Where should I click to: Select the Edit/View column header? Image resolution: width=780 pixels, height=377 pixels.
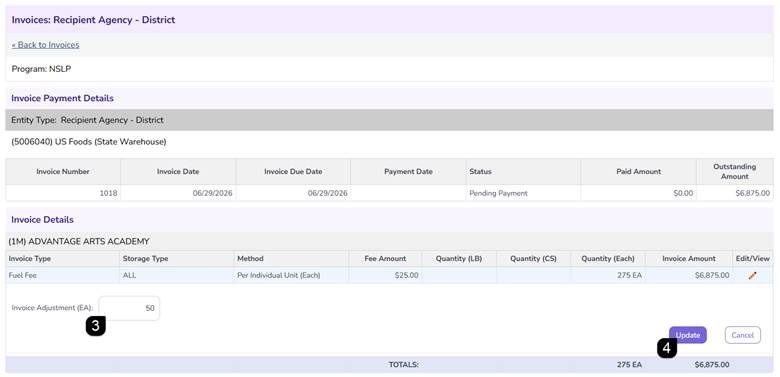[753, 259]
